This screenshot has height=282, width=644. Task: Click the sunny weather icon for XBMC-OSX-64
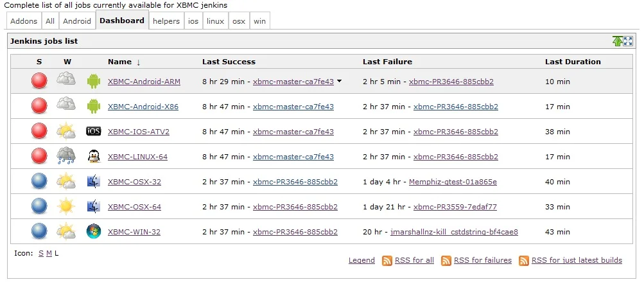coord(66,206)
